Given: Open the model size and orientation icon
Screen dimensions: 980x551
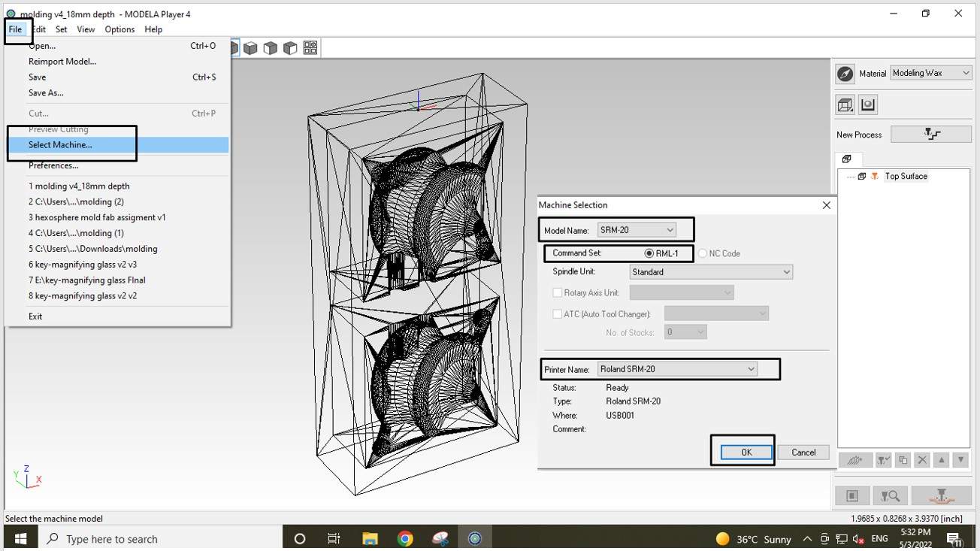Looking at the screenshot, I should click(x=845, y=104).
